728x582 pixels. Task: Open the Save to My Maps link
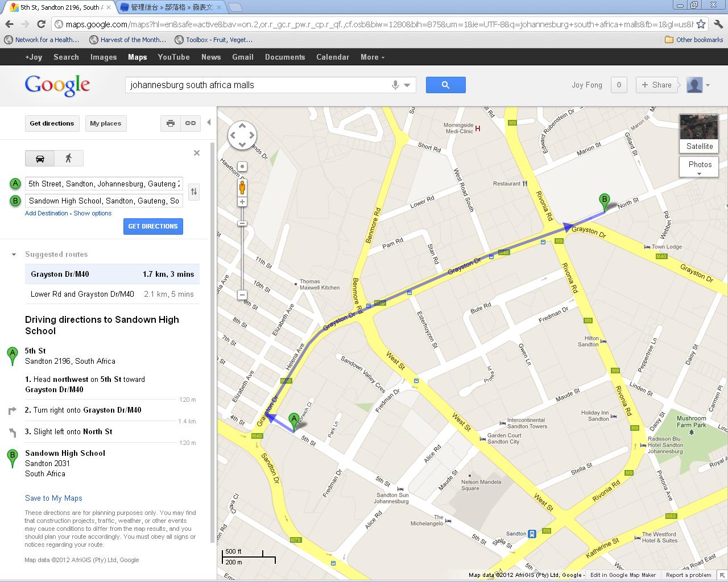(53, 498)
